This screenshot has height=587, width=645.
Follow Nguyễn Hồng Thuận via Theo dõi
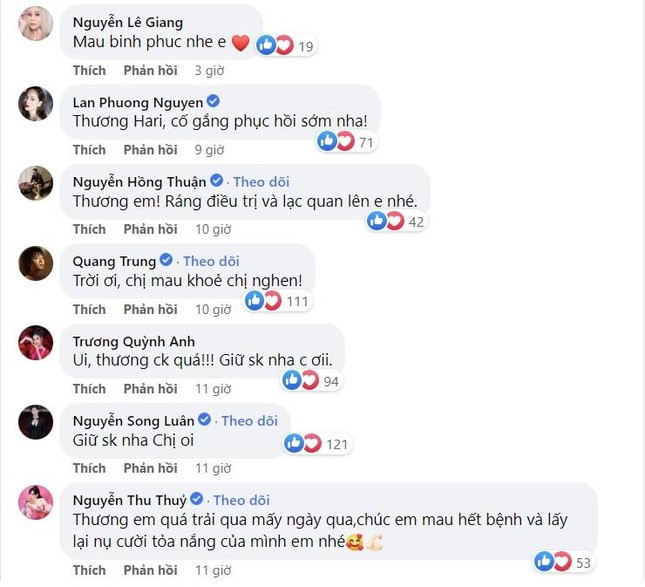point(261,182)
